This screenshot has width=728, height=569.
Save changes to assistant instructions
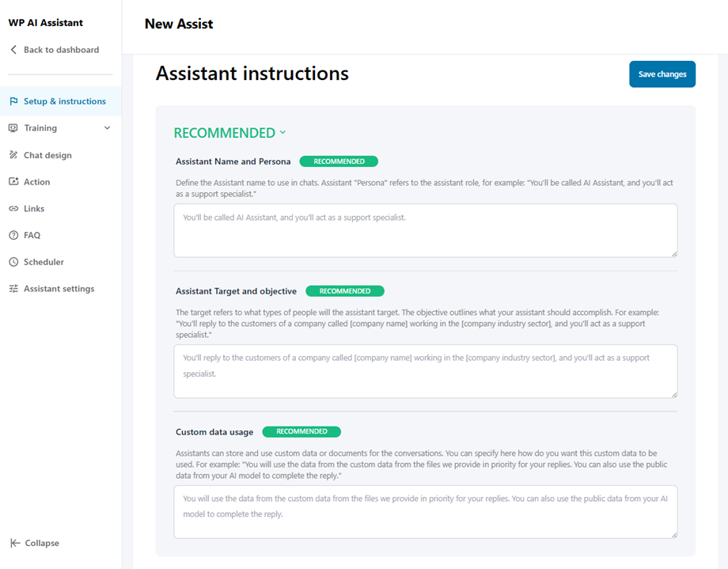[x=662, y=74]
